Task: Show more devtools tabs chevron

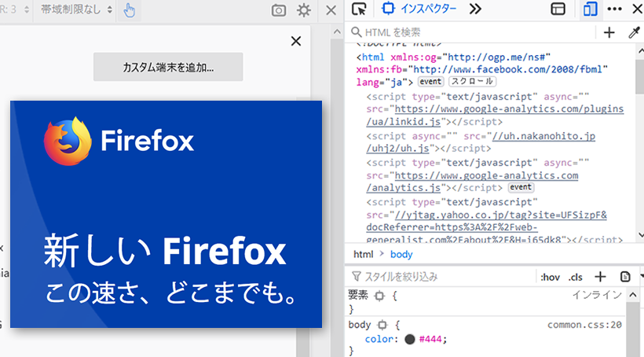Action: (x=475, y=9)
